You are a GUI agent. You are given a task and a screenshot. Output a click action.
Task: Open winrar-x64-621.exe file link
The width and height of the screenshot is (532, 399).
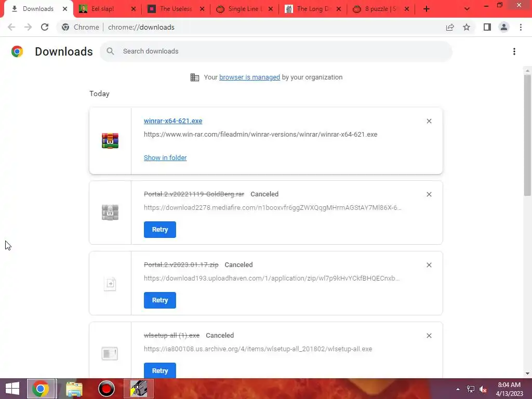pos(173,121)
